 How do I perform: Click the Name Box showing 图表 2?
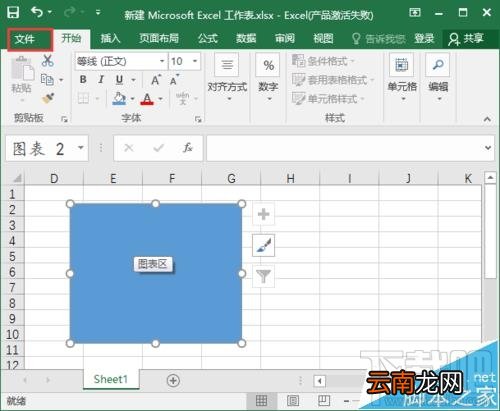click(x=47, y=148)
